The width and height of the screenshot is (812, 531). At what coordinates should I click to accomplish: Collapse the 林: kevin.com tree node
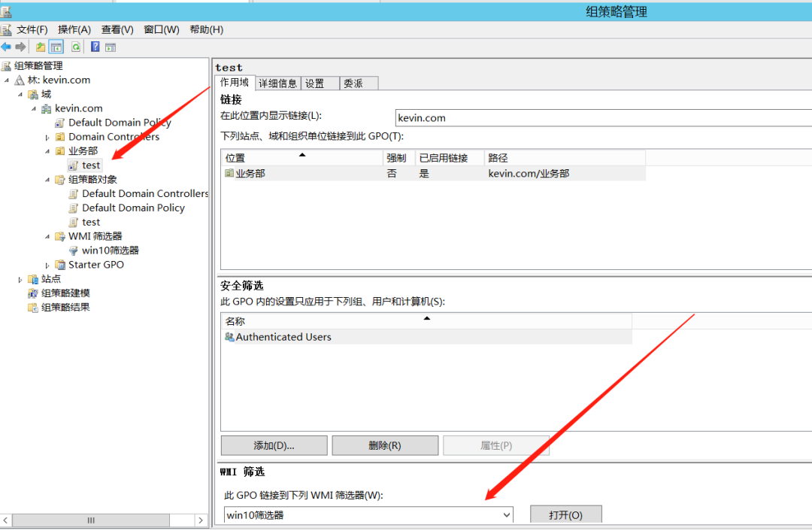7,80
